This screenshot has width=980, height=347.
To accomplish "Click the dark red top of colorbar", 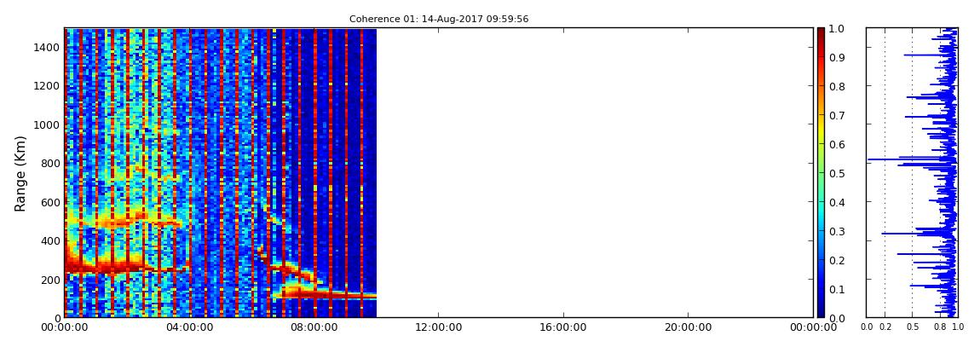I will 821,35.
